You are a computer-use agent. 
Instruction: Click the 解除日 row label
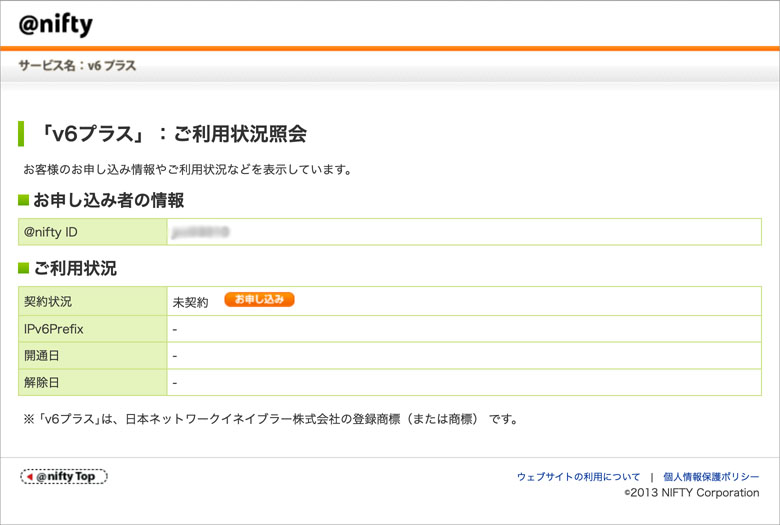click(x=42, y=383)
